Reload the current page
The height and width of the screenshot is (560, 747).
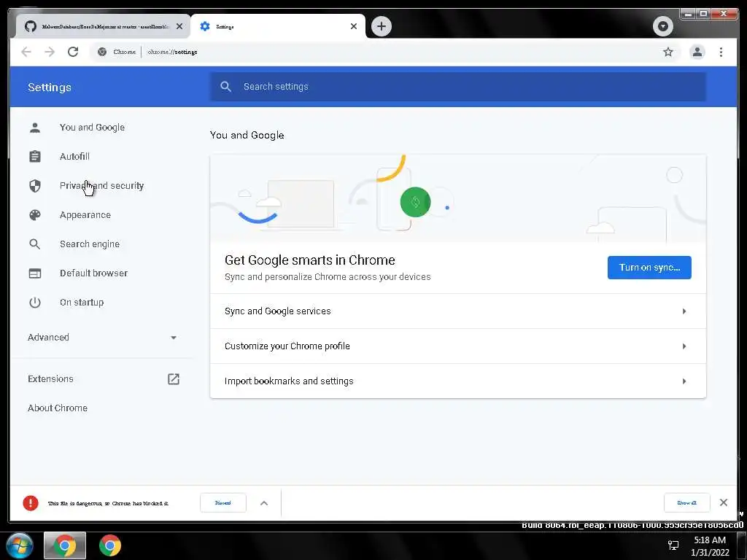coord(73,52)
